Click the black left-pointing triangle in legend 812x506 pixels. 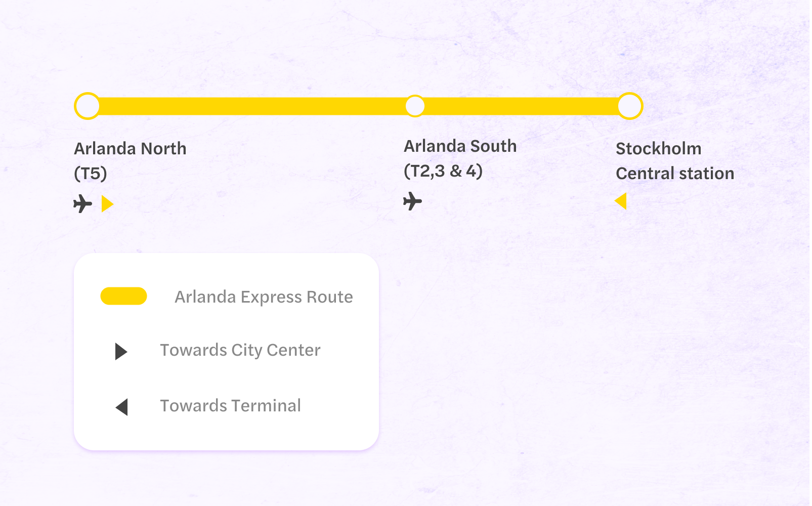pyautogui.click(x=121, y=407)
